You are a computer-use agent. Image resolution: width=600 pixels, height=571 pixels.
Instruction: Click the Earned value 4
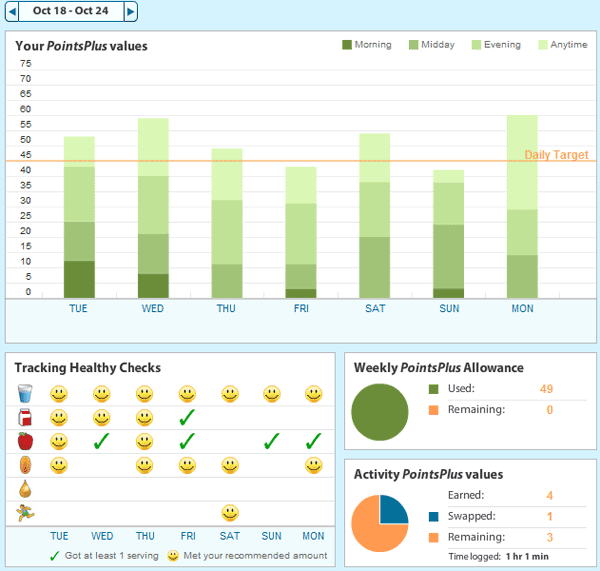coord(549,496)
